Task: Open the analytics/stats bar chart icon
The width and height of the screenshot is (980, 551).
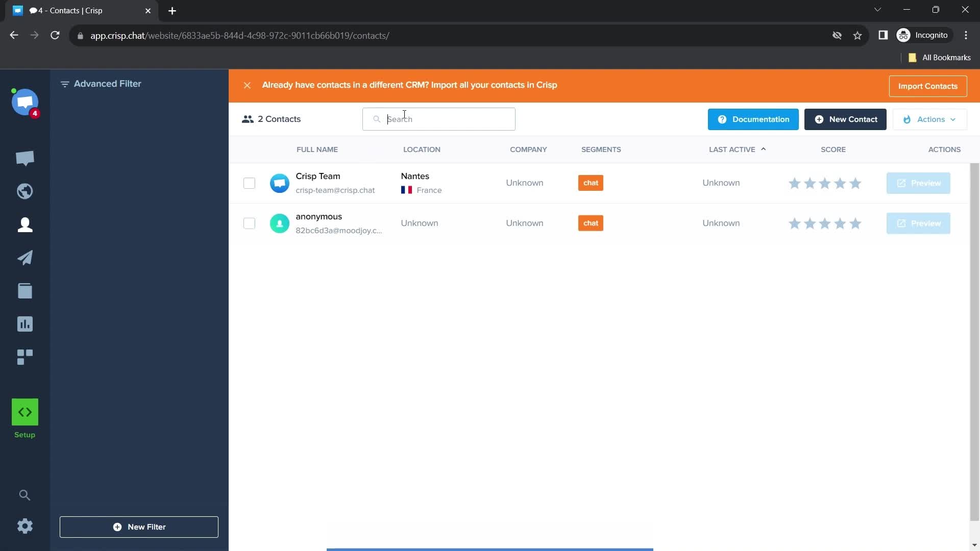Action: pos(25,323)
